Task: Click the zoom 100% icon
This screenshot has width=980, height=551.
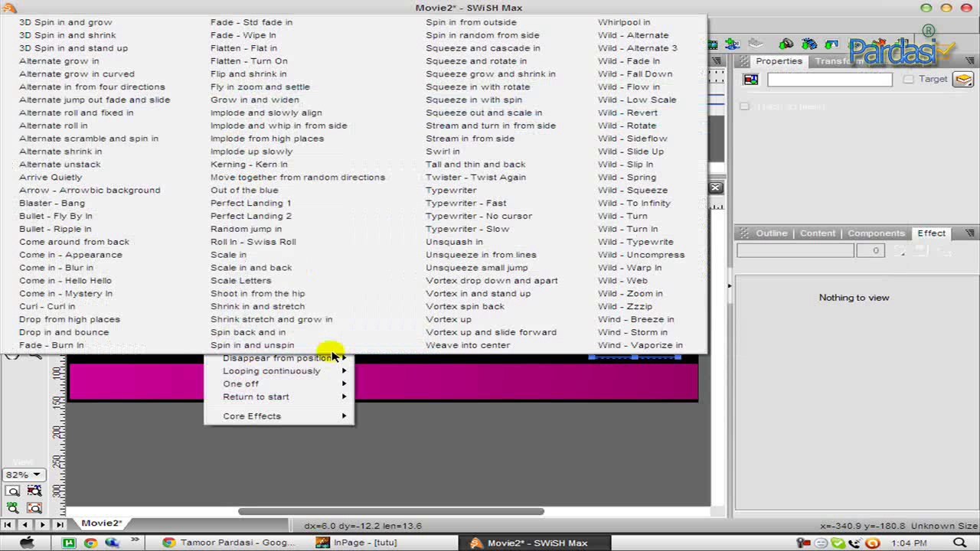Action: (13, 507)
